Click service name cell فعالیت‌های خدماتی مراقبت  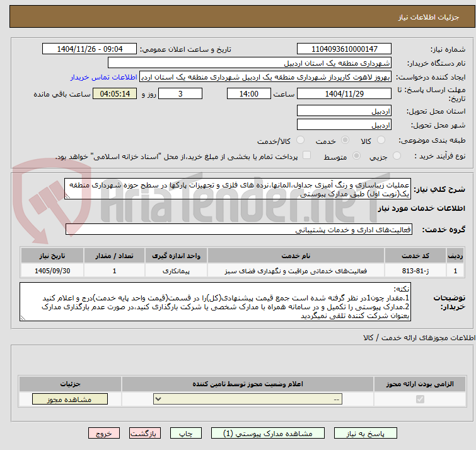coord(296,271)
